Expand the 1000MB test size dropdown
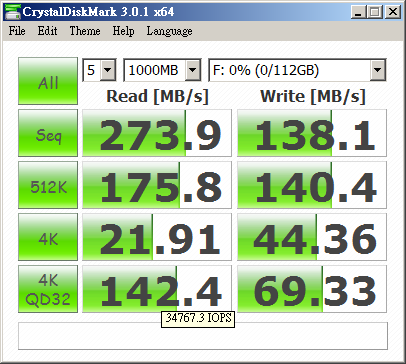 coord(193,70)
